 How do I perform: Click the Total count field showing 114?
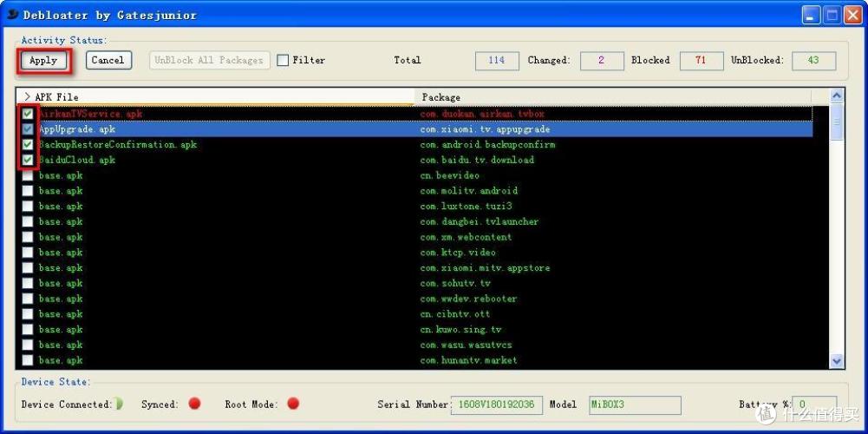pyautogui.click(x=497, y=61)
